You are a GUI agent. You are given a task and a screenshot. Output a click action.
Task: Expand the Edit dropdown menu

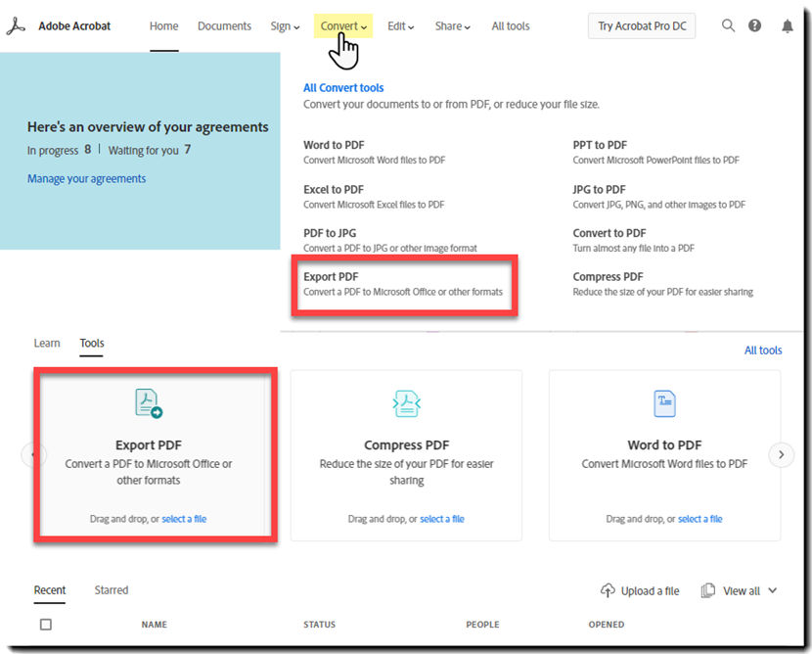coord(400,26)
